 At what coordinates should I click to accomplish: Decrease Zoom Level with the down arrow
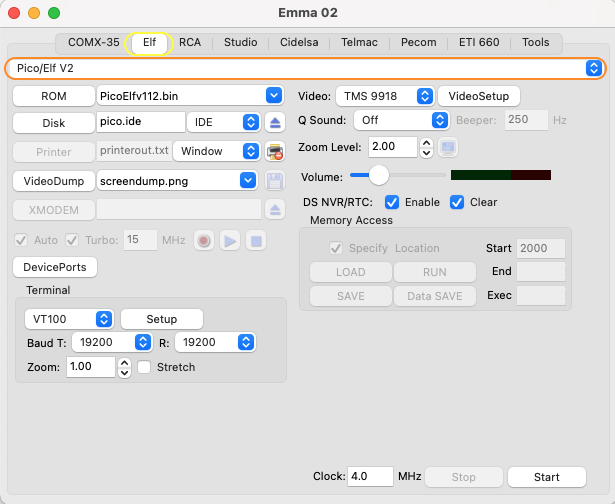(426, 153)
